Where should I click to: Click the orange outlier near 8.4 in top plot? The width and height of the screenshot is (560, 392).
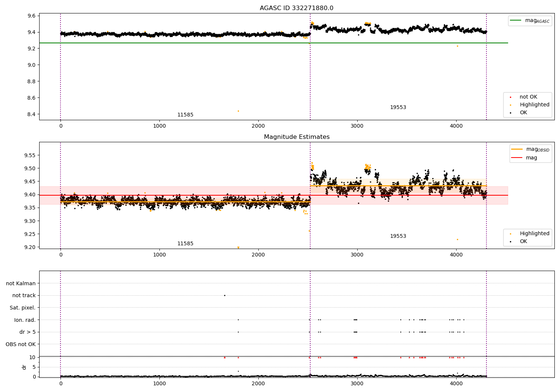(x=238, y=111)
